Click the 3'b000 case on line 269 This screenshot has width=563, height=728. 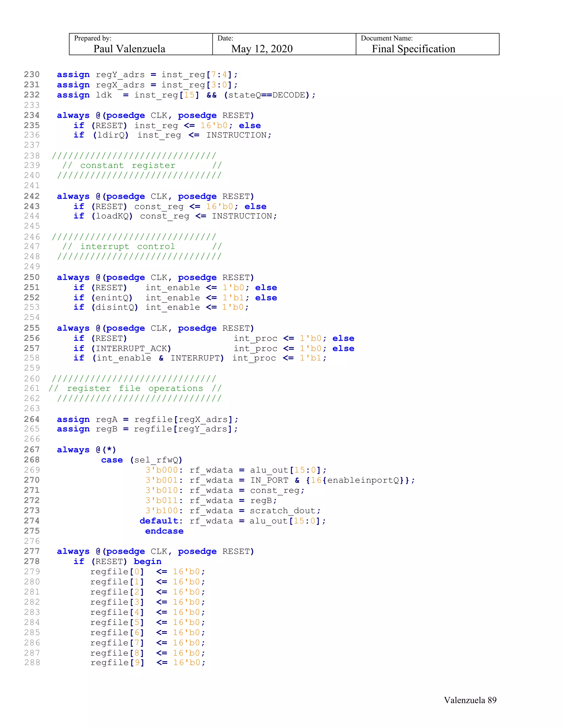pos(236,470)
